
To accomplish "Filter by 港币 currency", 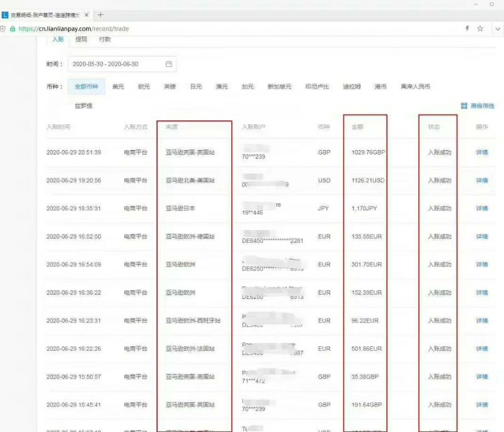I will click(381, 86).
